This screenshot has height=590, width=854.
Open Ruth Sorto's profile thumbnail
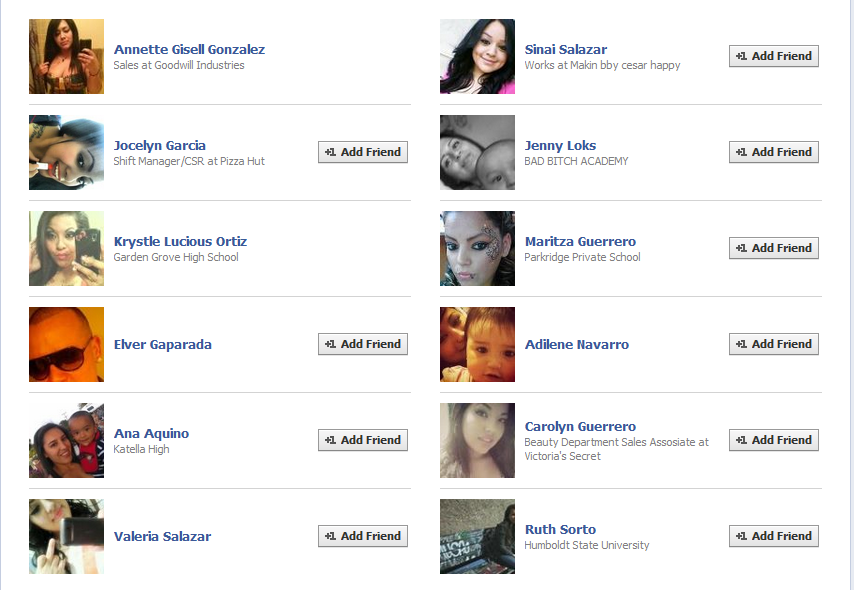[477, 536]
